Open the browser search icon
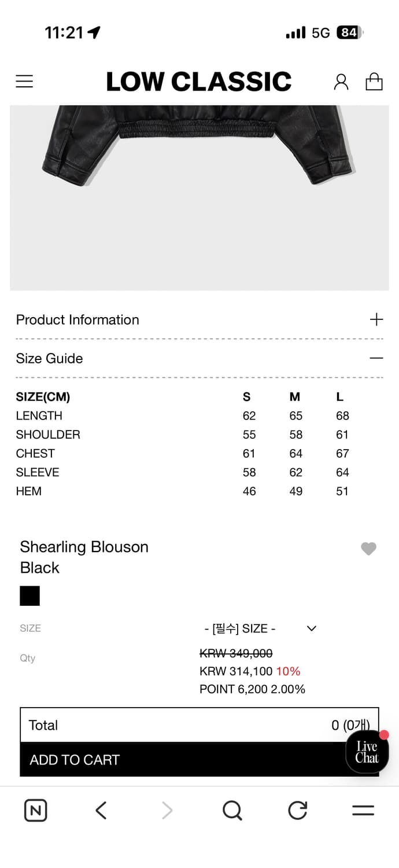The height and width of the screenshot is (868, 399). (x=232, y=810)
